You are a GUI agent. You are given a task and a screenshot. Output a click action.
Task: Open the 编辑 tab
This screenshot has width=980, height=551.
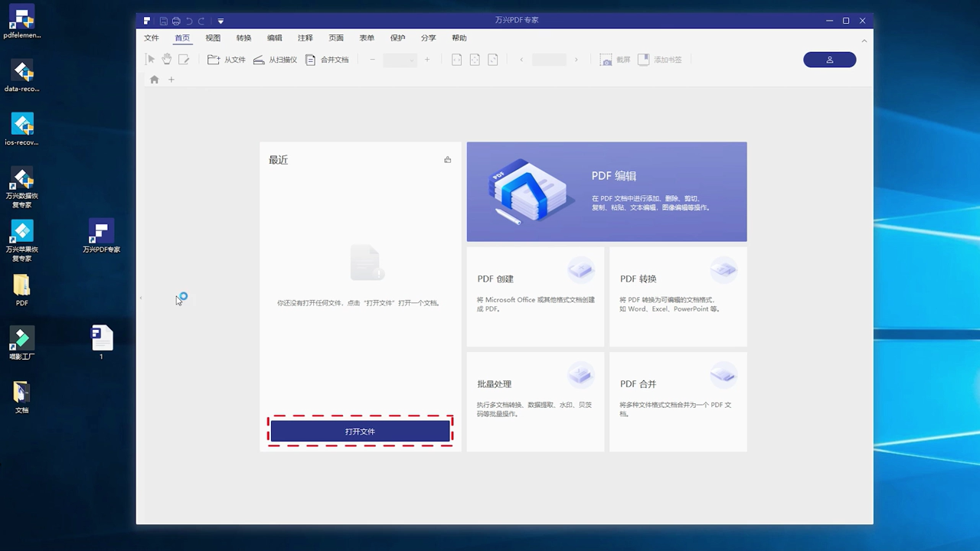[x=275, y=38]
